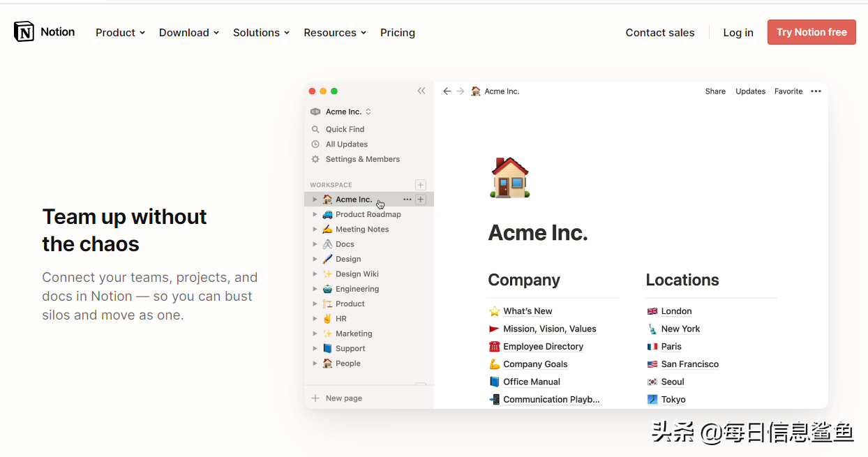Open three-dot options on Acme Inc. row

click(x=407, y=200)
